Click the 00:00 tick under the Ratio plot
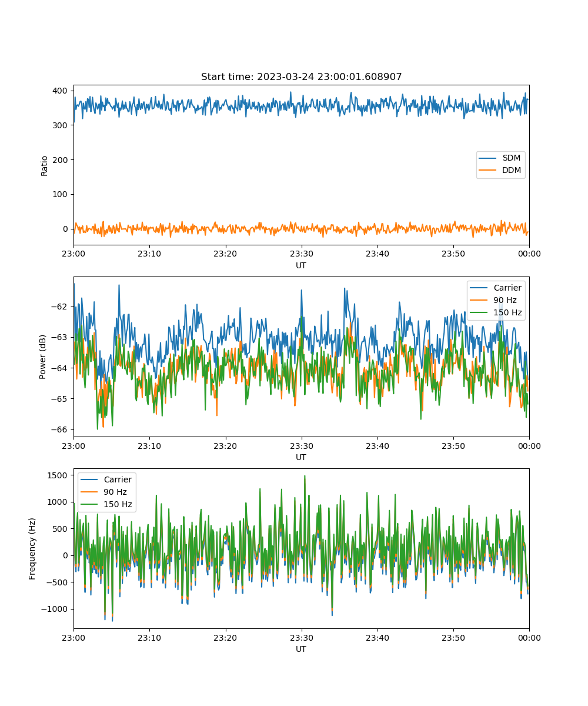The image size is (588, 706). 529,254
